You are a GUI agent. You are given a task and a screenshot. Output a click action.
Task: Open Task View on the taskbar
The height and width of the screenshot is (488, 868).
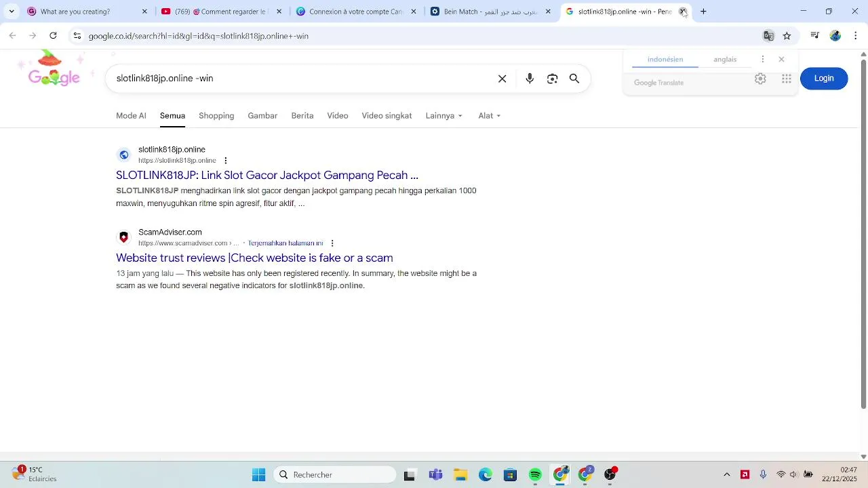pyautogui.click(x=409, y=475)
